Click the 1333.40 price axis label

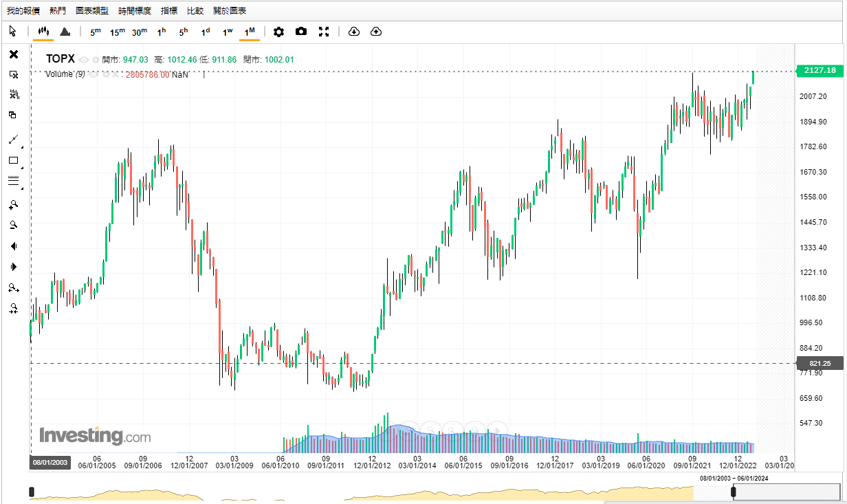coord(813,248)
